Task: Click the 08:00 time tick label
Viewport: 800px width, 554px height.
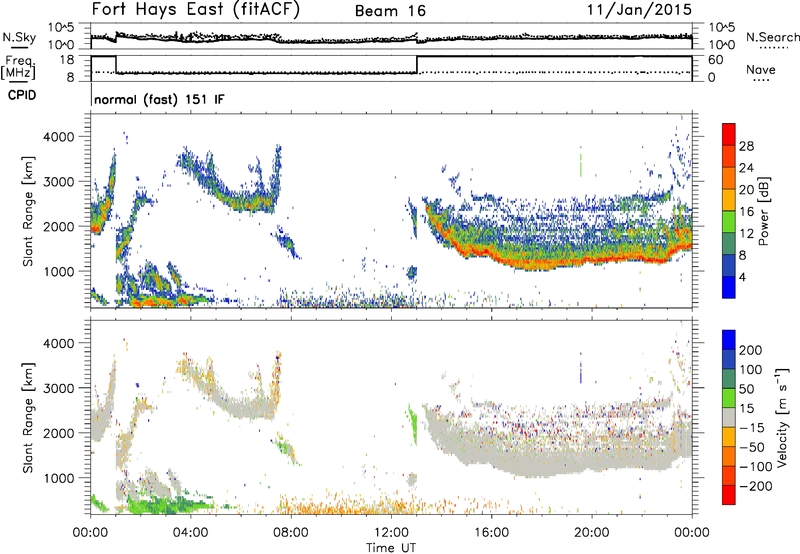Action: pos(291,533)
